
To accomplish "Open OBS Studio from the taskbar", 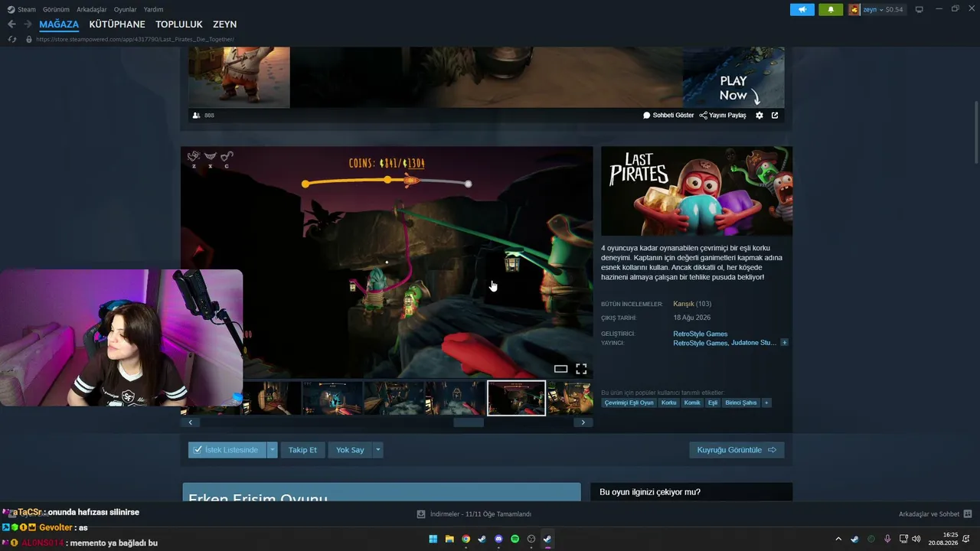I will click(x=531, y=539).
